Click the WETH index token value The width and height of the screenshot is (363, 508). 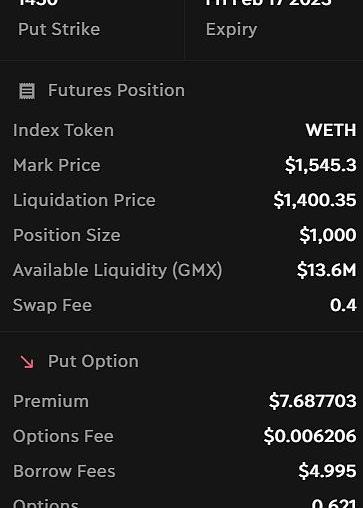point(331,130)
